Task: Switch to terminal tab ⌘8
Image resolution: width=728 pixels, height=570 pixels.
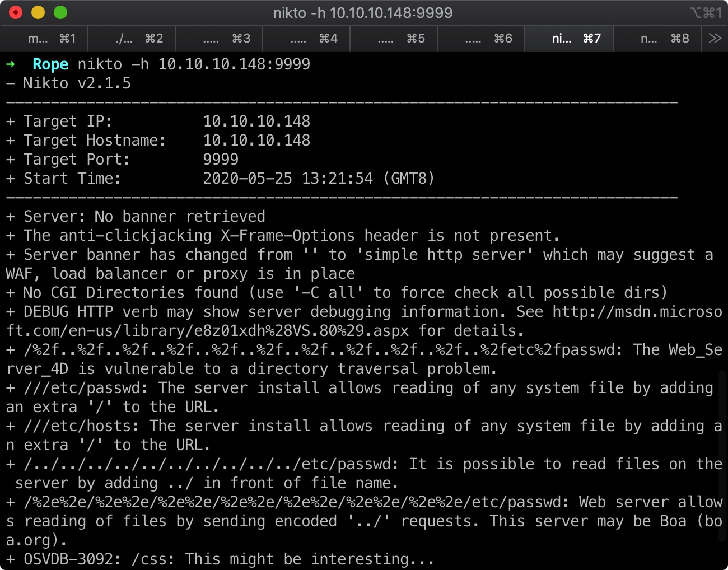Action: pos(657,38)
